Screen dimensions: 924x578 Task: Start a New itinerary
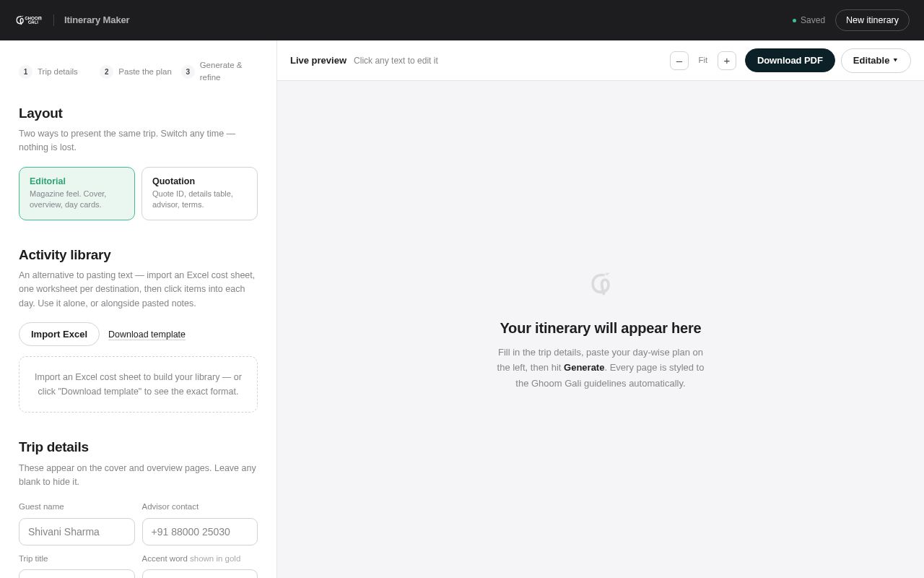point(872,20)
